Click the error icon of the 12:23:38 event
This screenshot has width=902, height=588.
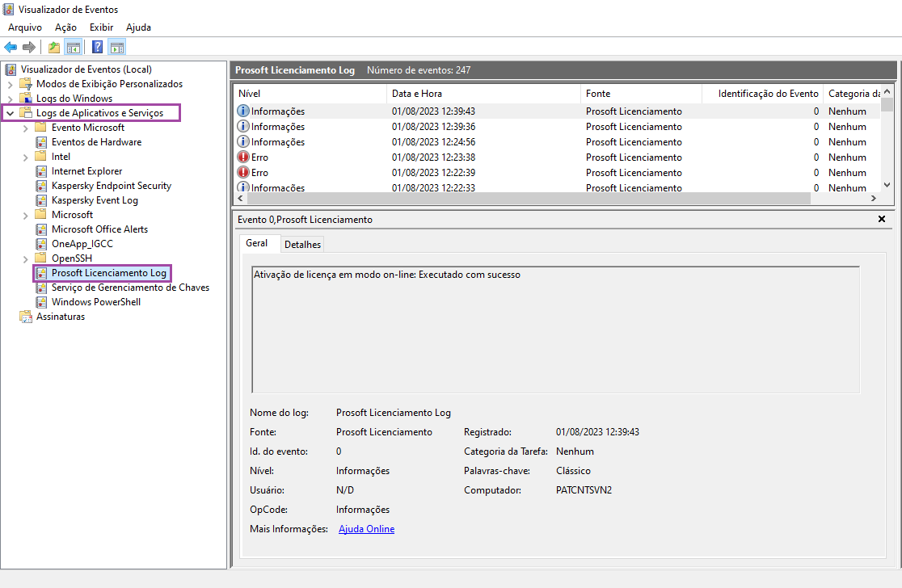click(x=243, y=157)
